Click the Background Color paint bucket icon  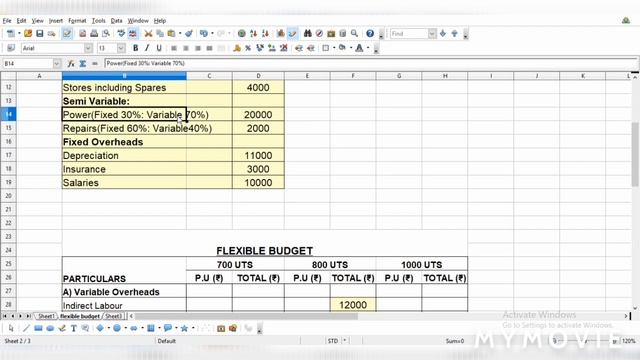[342, 48]
